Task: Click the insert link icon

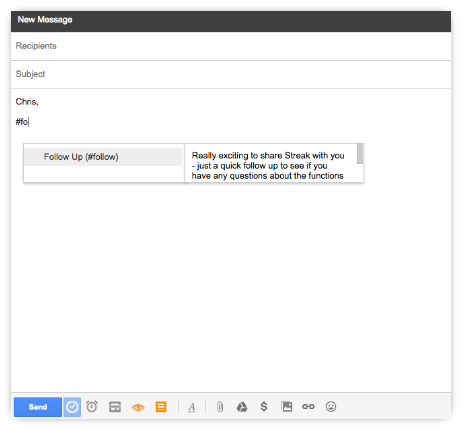Action: coord(308,406)
